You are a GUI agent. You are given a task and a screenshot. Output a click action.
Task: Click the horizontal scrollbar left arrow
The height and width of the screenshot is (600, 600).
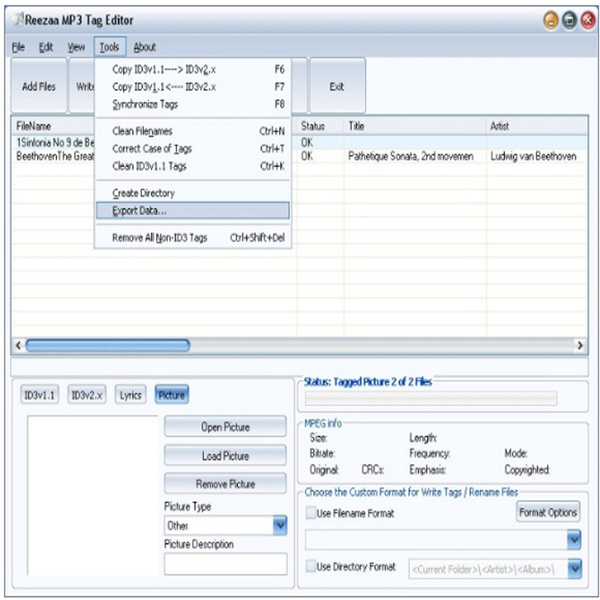[x=18, y=345]
